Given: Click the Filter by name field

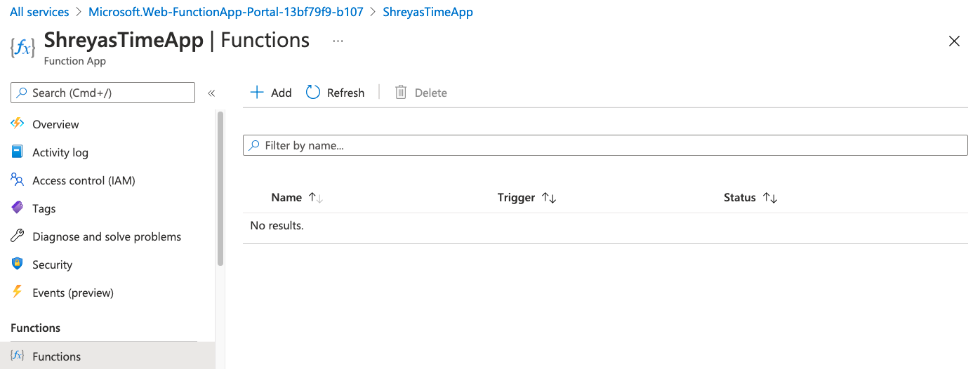Looking at the screenshot, I should click(605, 145).
